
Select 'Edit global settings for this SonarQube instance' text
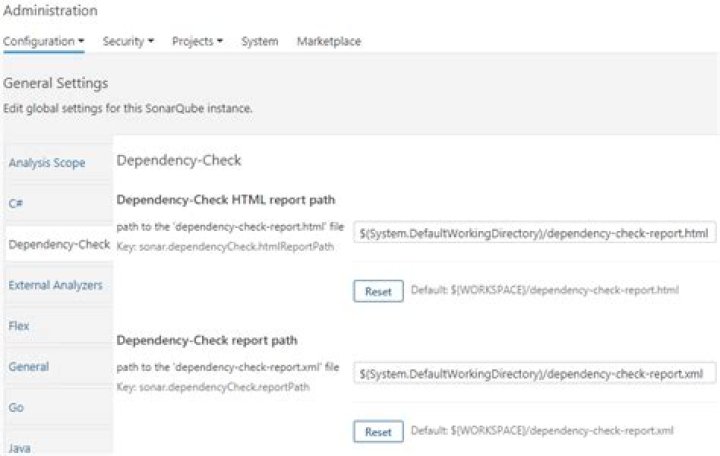[x=128, y=108]
